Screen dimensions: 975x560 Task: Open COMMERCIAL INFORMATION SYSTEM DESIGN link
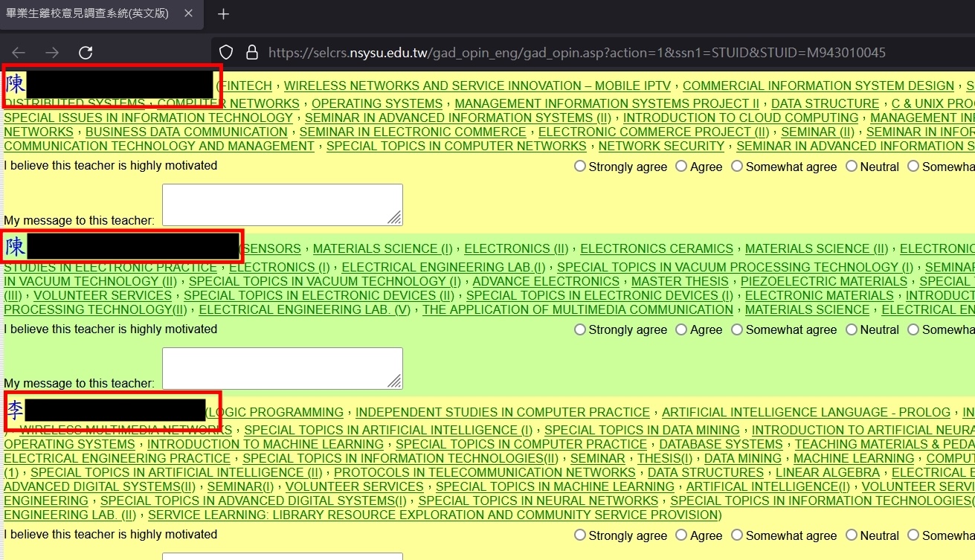(x=818, y=86)
